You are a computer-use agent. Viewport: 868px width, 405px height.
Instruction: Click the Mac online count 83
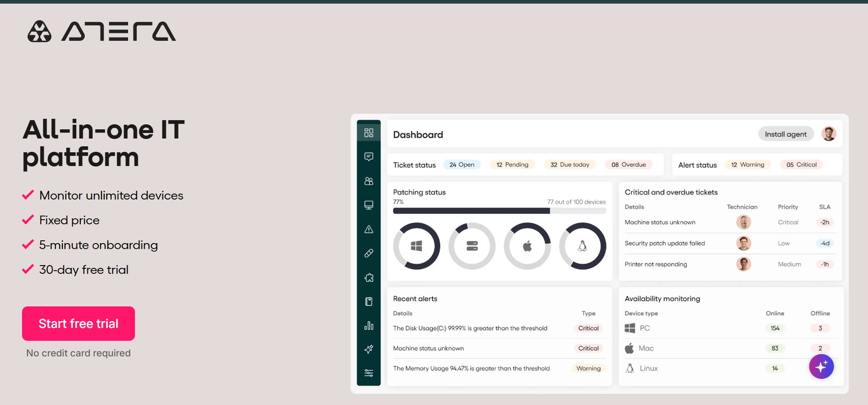(x=775, y=348)
